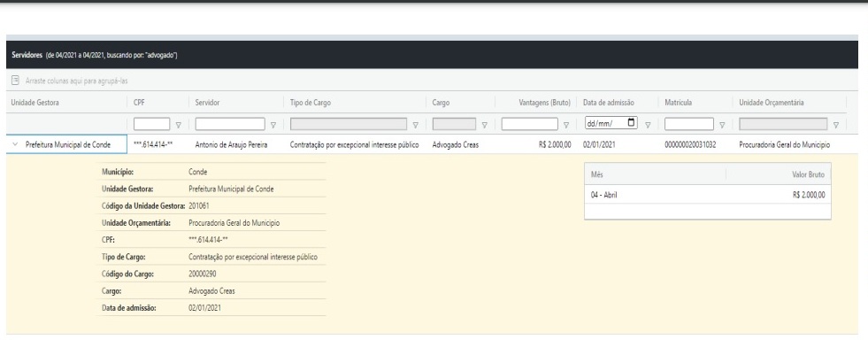Screen dimensions: 868x340
Task: Sort by the Unidade Gestora column header
Action: 35,103
